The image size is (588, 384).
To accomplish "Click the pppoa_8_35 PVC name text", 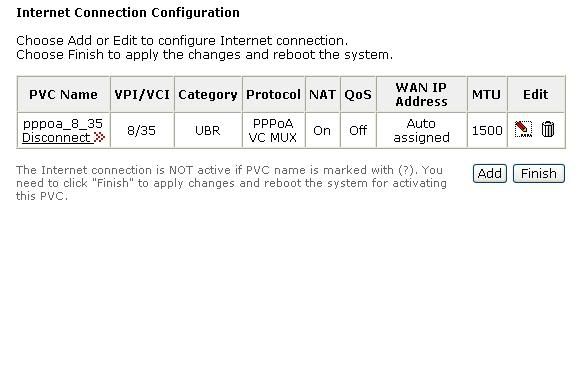I will tap(63, 123).
